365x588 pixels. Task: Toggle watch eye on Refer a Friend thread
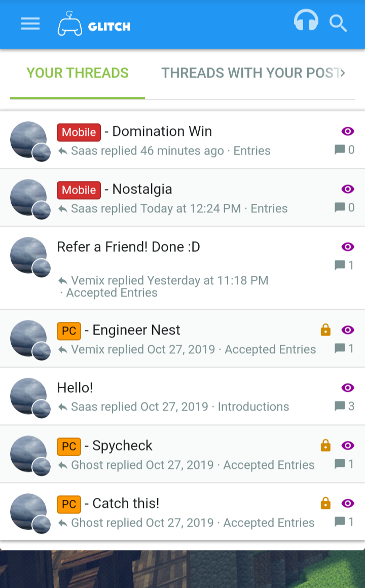[x=348, y=247]
